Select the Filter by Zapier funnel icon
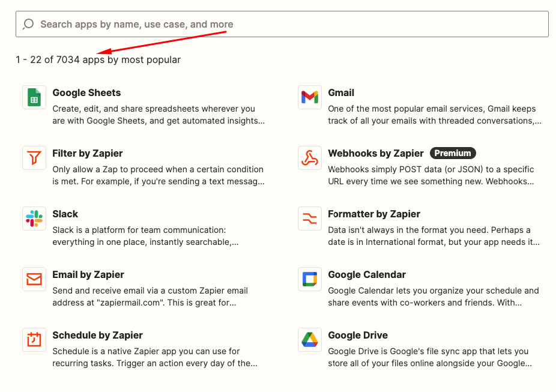 point(34,158)
